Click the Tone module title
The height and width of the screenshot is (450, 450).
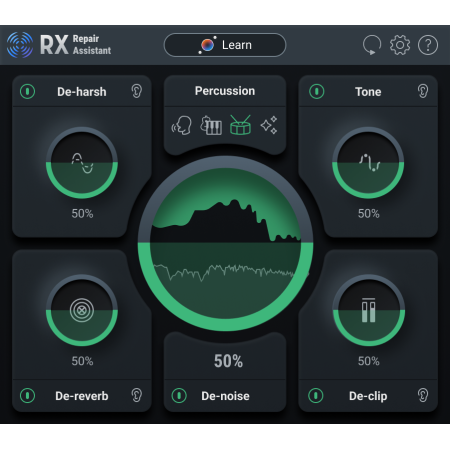point(368,92)
